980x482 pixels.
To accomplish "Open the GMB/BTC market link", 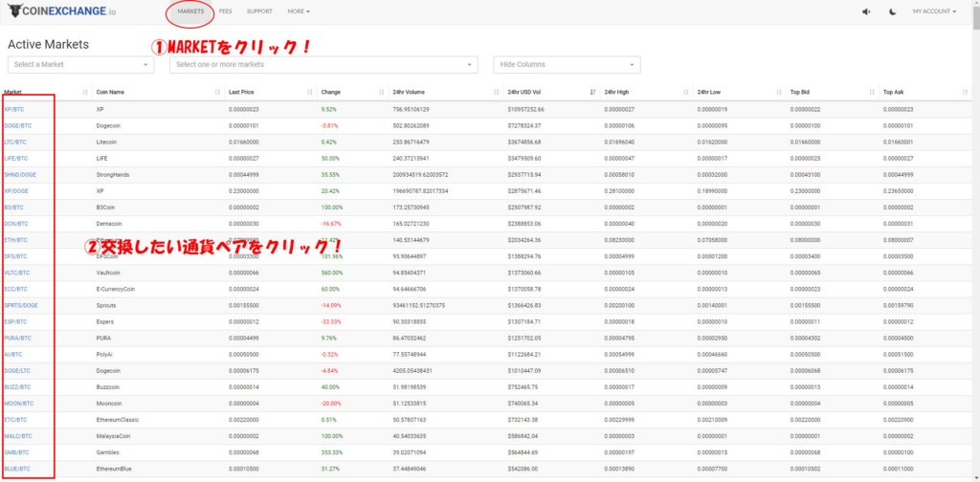I will [x=16, y=452].
